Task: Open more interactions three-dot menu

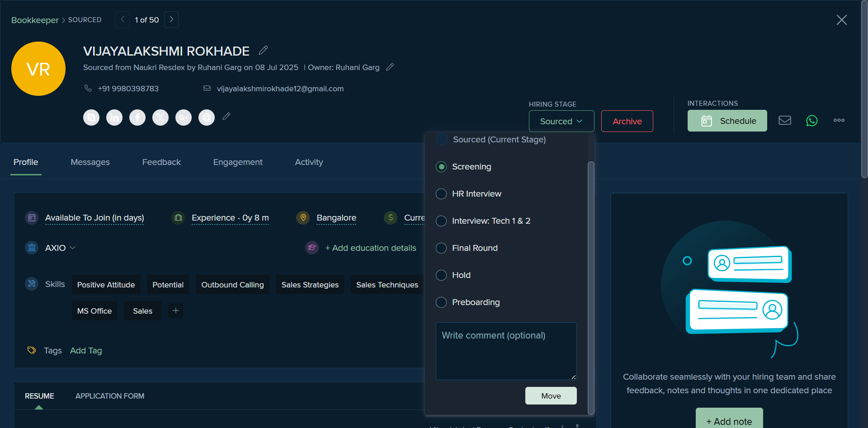Action: coord(839,120)
